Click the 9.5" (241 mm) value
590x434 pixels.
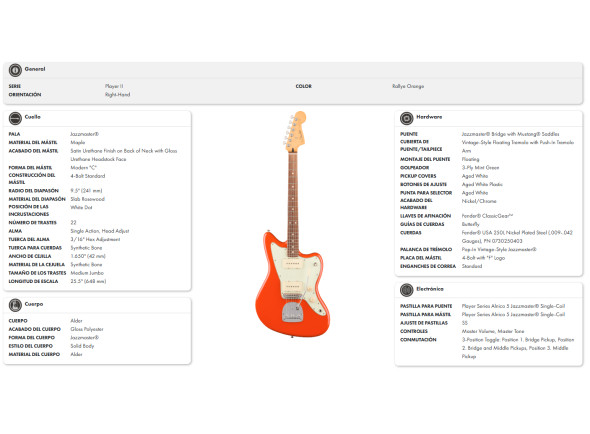(x=86, y=191)
